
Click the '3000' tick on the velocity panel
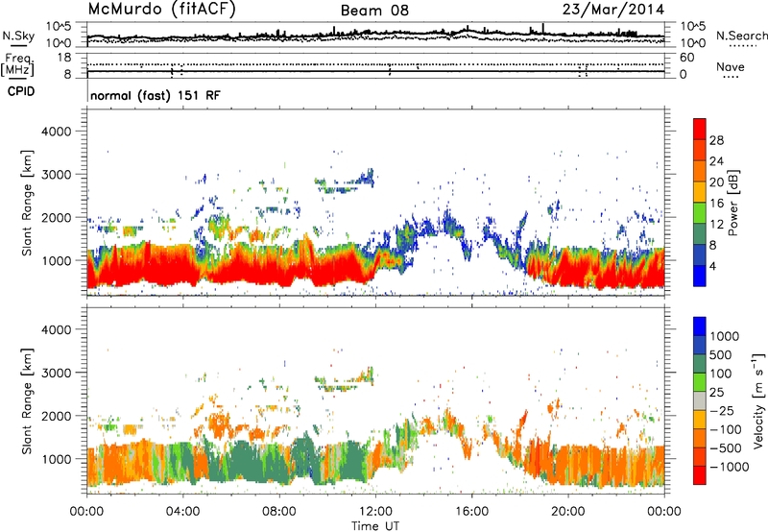coord(56,373)
